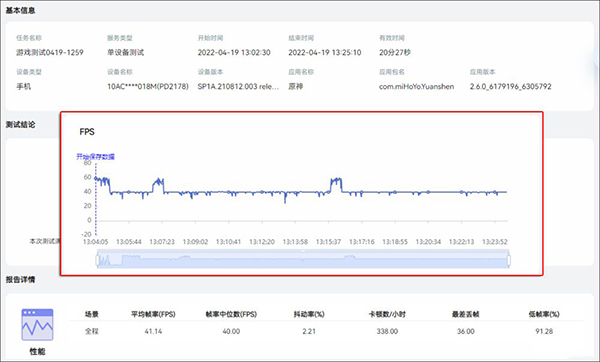Image resolution: width=600 pixels, height=362 pixels.
Task: Click the task name 游戏测试0419-1259
Action: 50,52
